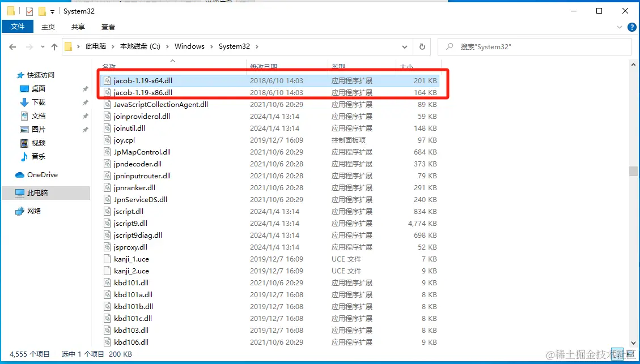Open 文档 in the navigation pane
640x364 pixels.
tap(39, 116)
